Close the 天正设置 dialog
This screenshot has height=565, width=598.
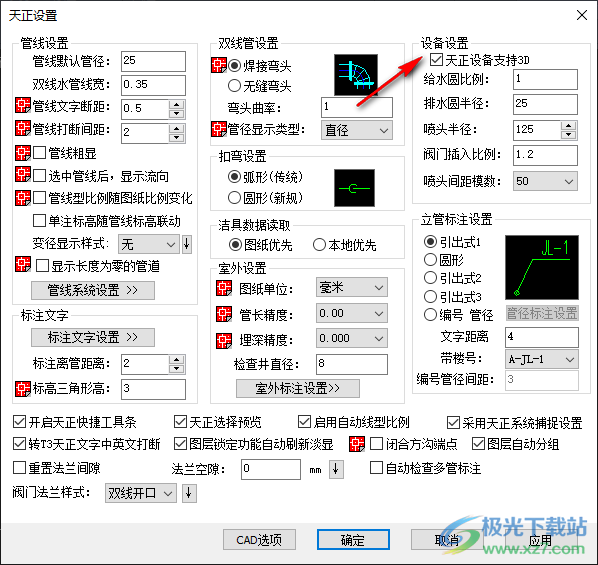582,15
